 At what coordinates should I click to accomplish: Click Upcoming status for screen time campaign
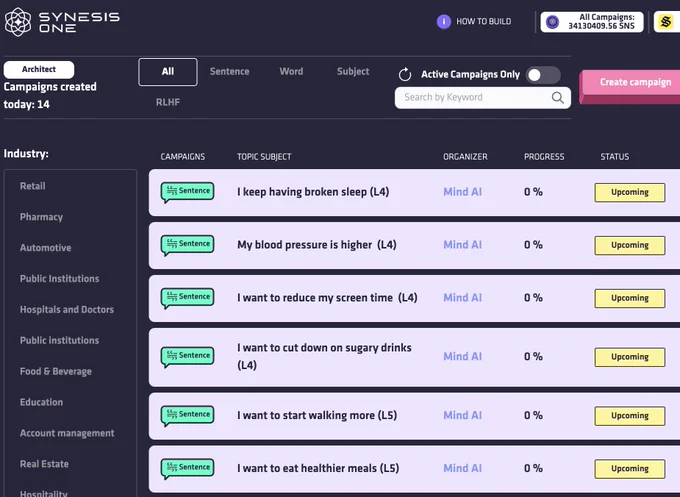click(x=630, y=298)
